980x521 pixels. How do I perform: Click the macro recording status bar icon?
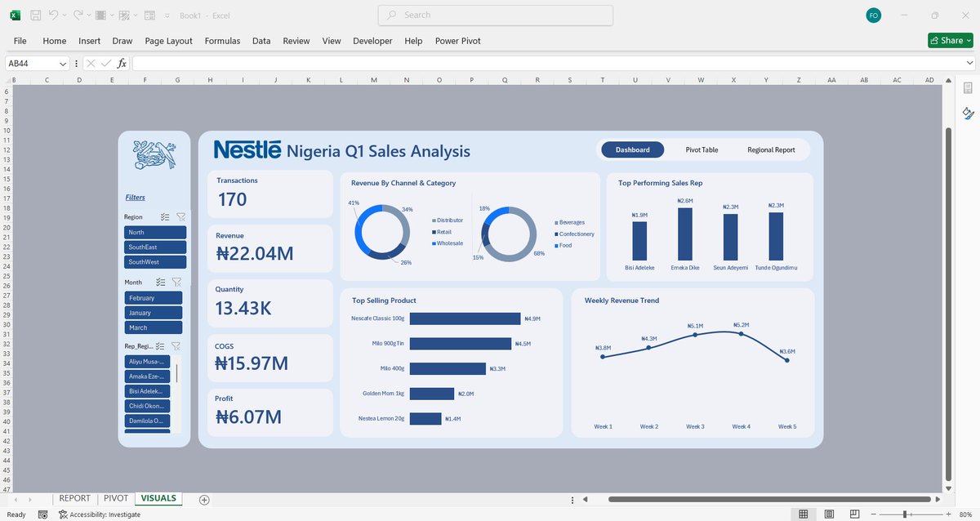42,514
